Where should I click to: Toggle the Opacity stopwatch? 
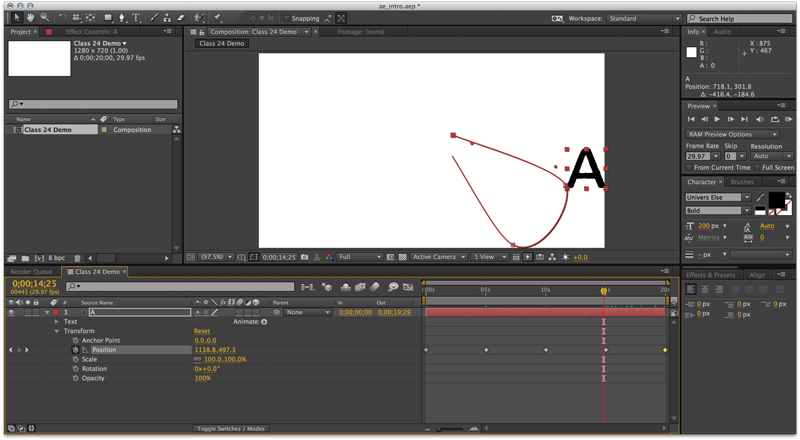[x=75, y=378]
